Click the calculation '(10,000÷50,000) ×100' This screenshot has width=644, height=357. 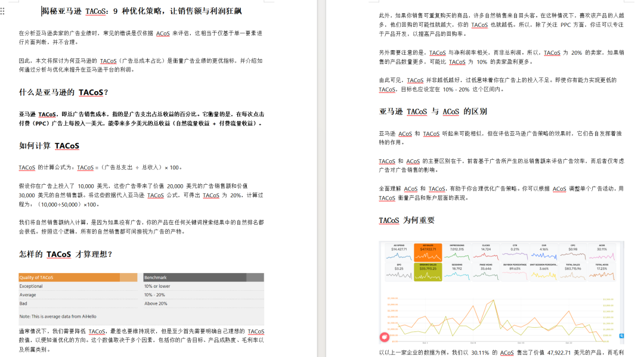click(x=68, y=204)
